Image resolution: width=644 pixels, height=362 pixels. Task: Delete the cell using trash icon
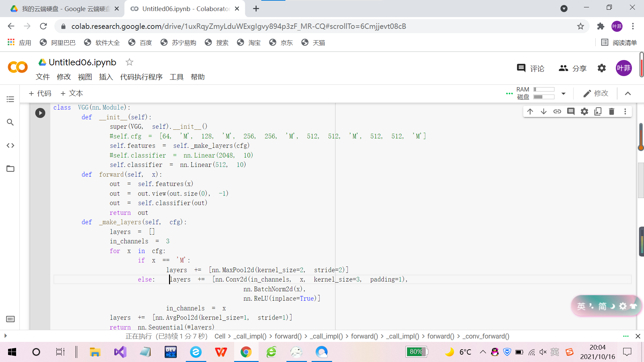point(611,111)
